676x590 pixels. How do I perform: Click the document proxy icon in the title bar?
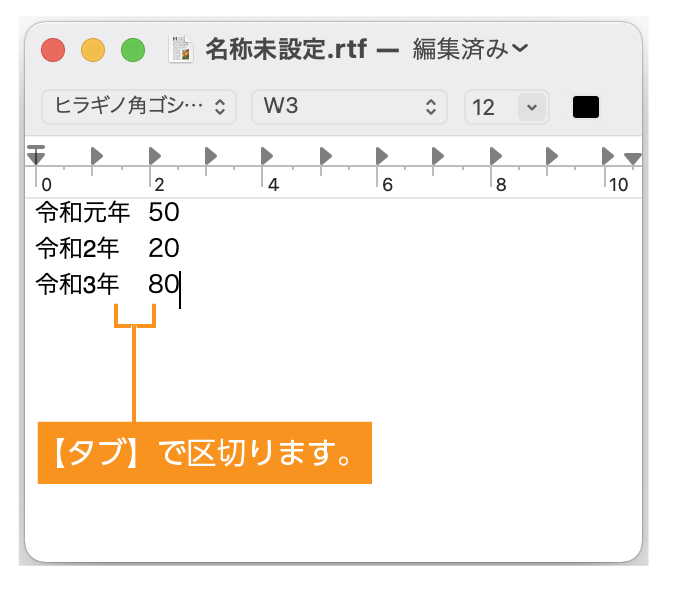(181, 49)
